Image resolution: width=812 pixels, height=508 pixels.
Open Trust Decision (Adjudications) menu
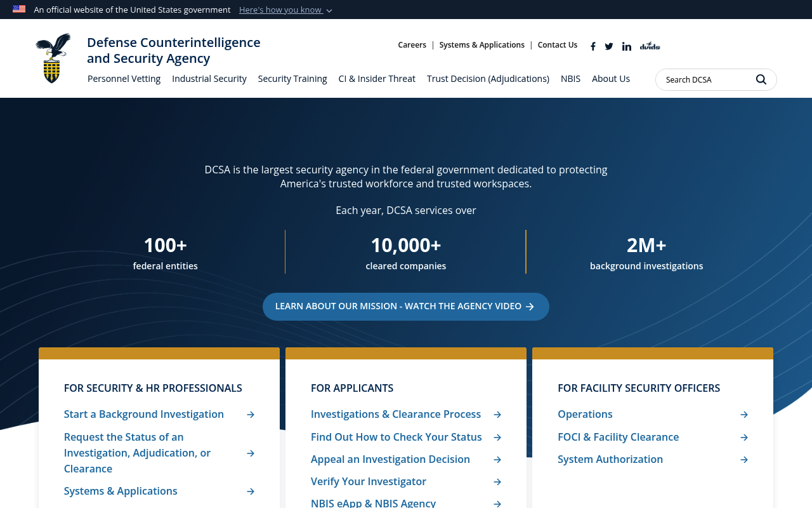pos(488,79)
